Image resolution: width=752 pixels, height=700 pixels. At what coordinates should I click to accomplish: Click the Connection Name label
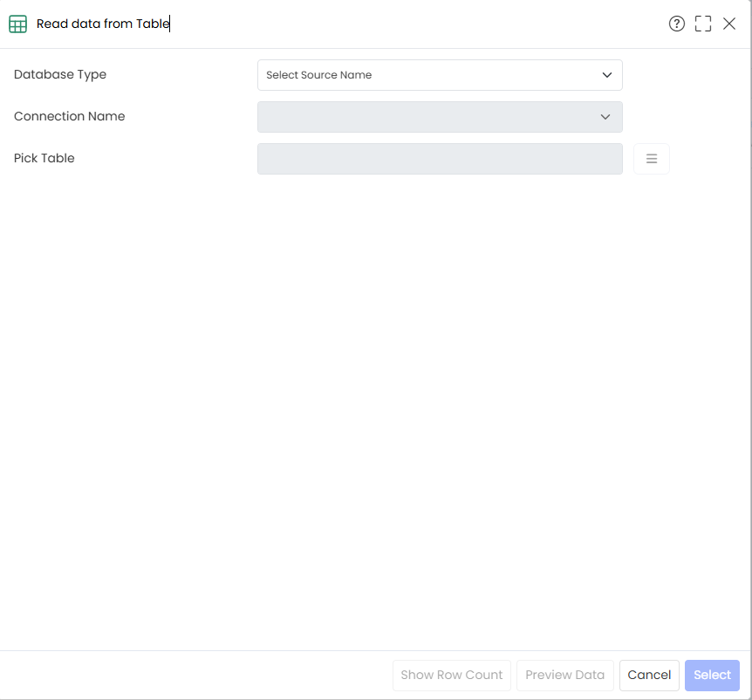70,116
